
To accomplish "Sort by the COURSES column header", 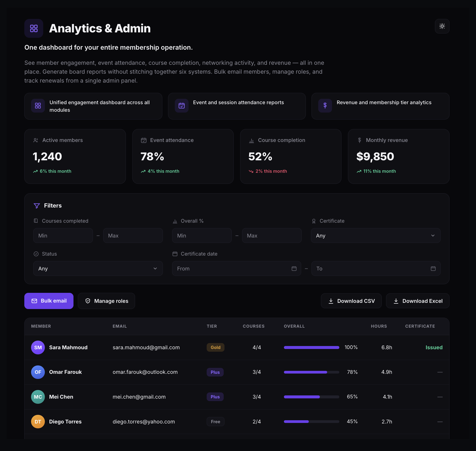I will 254,326.
